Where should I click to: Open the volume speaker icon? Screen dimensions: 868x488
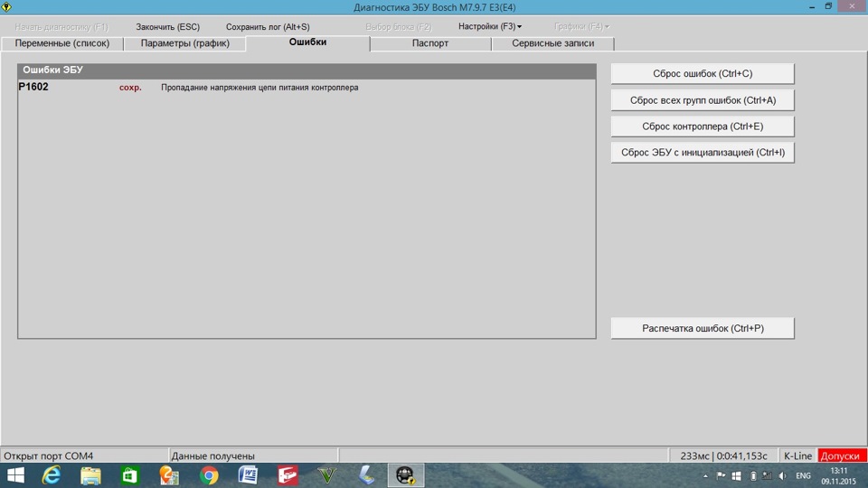782,476
